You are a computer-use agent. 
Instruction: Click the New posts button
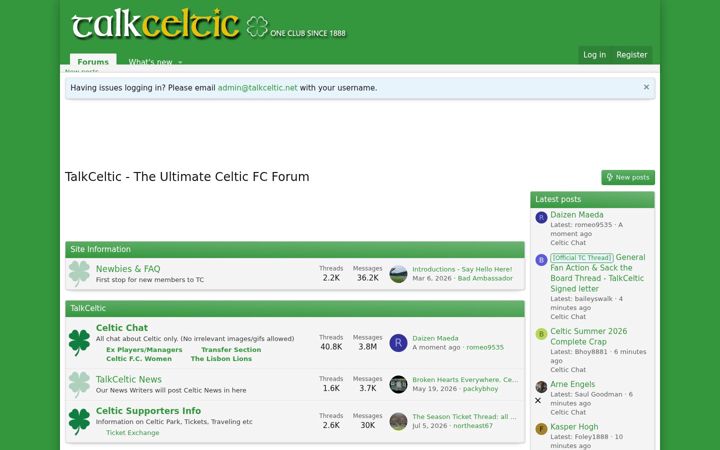[x=628, y=177]
